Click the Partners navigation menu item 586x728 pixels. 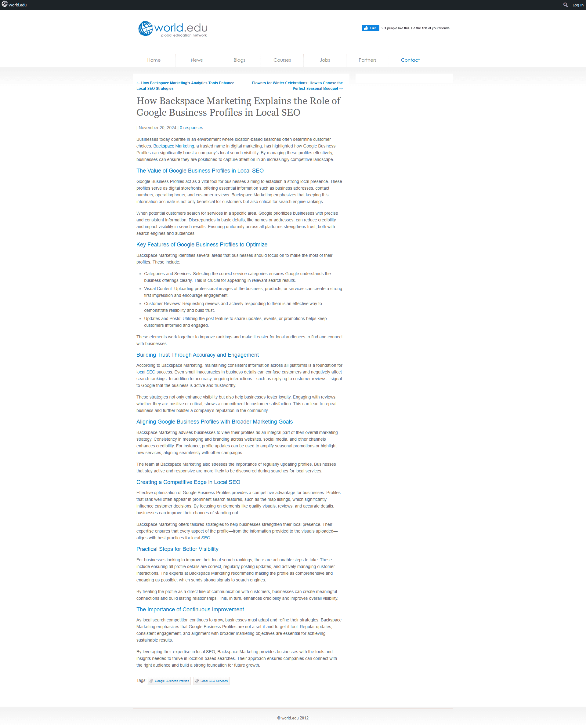pyautogui.click(x=367, y=59)
